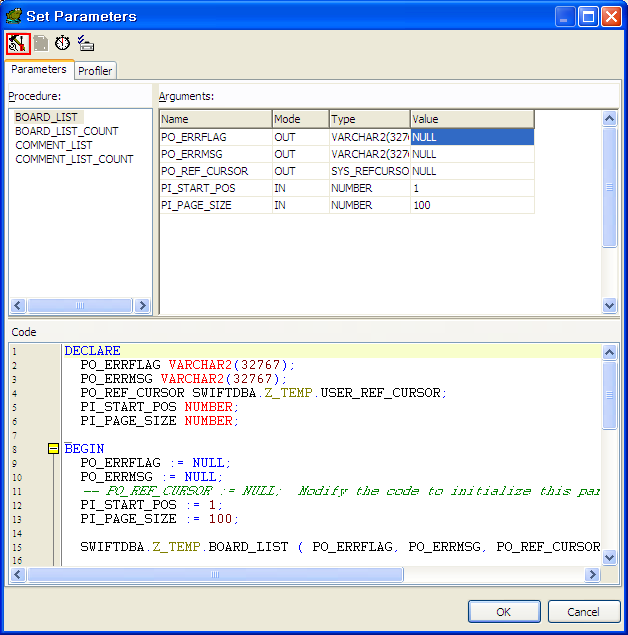628x635 pixels.
Task: Click arguments grid scroll down arrow
Action: coord(609,305)
